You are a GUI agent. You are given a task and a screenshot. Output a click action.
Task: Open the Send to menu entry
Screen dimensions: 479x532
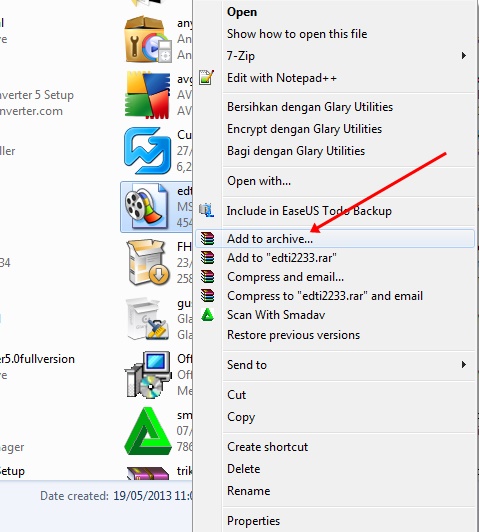[247, 365]
